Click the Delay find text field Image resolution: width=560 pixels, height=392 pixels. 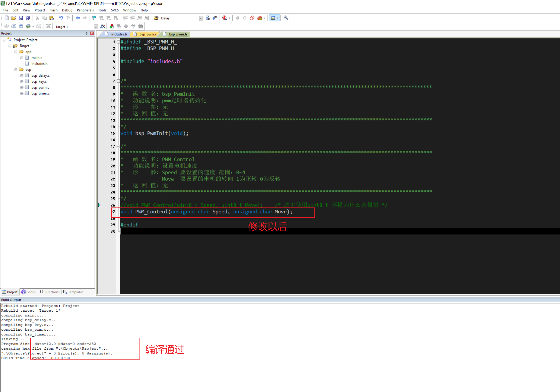[x=179, y=18]
